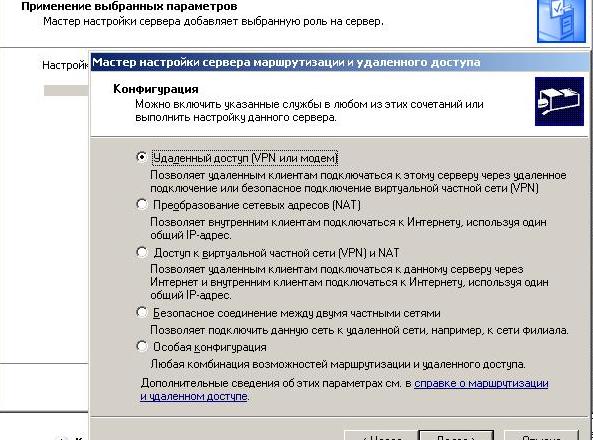Choose the network address translation NAT option
593x440 pixels.
tap(142, 204)
